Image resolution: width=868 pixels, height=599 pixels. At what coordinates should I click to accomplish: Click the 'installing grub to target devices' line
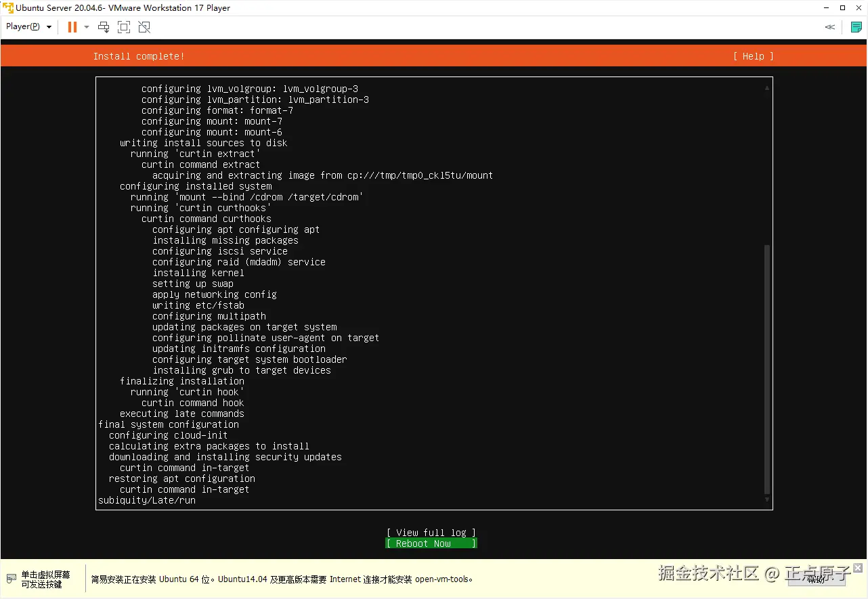pyautogui.click(x=242, y=370)
